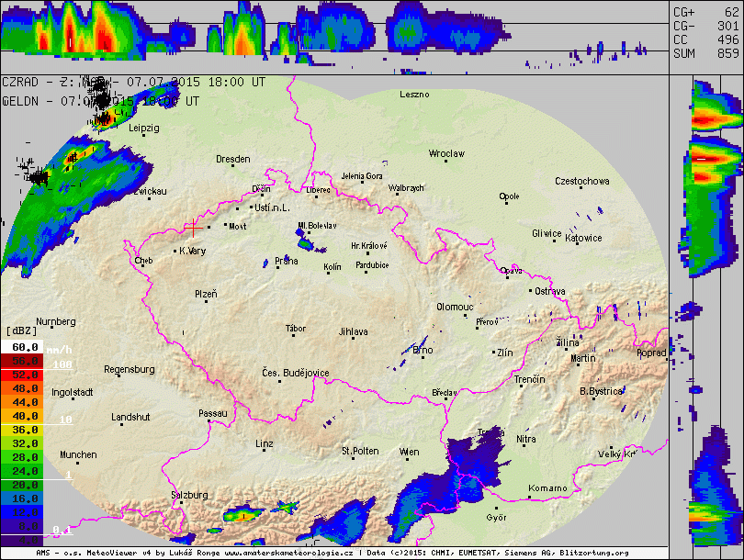Select the 52.0 dBZ red legend swatch

point(22,375)
